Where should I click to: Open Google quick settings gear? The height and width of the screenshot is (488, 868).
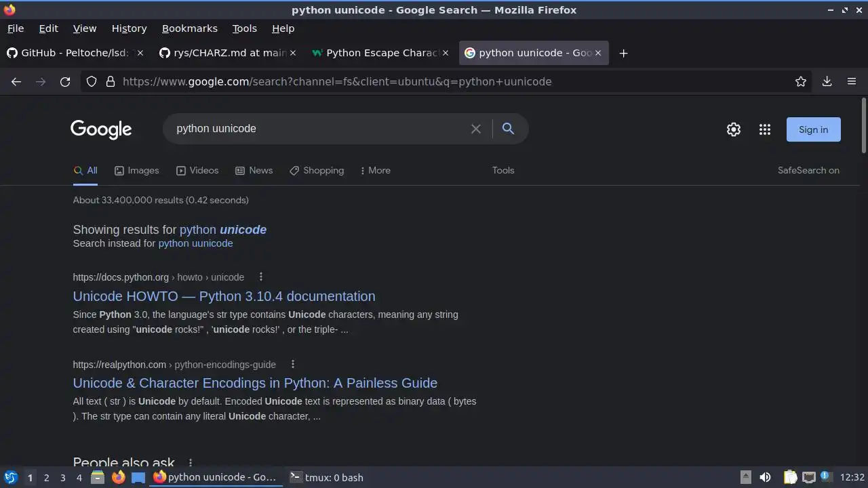point(734,129)
